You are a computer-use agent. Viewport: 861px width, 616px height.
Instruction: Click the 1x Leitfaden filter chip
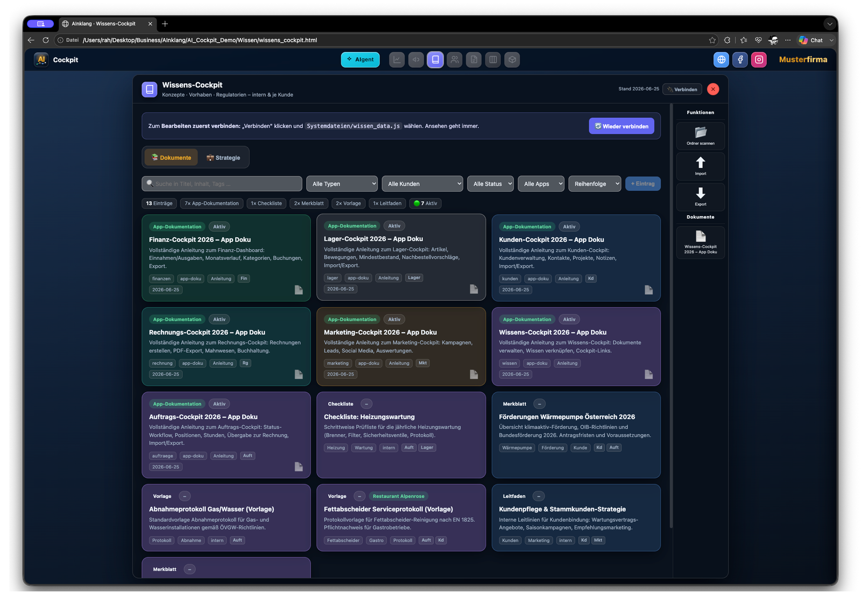click(387, 203)
